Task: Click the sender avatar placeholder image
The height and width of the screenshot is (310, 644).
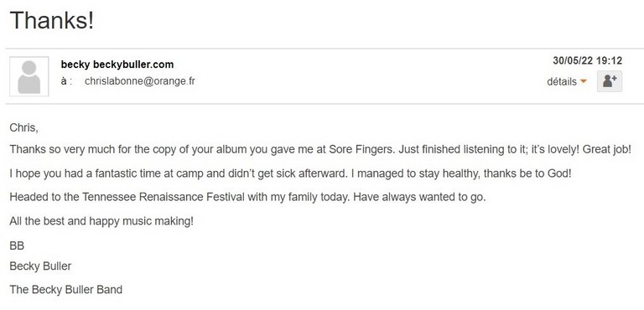Action: (x=29, y=76)
